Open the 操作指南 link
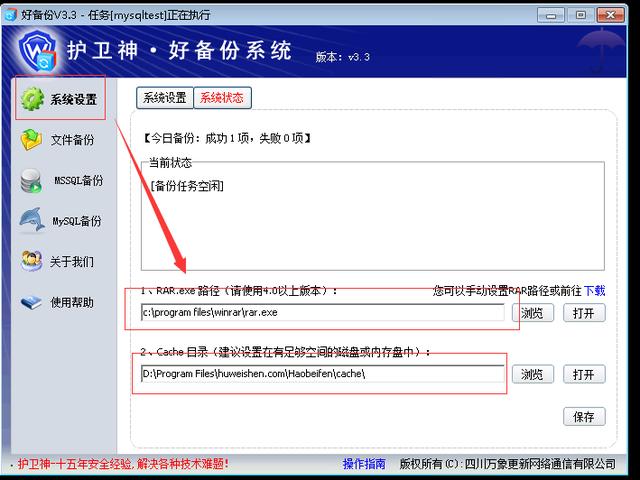The height and width of the screenshot is (480, 640). click(364, 464)
